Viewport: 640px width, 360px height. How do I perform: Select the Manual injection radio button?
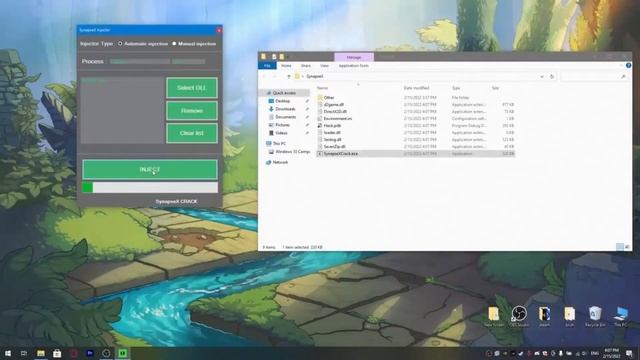pyautogui.click(x=174, y=43)
